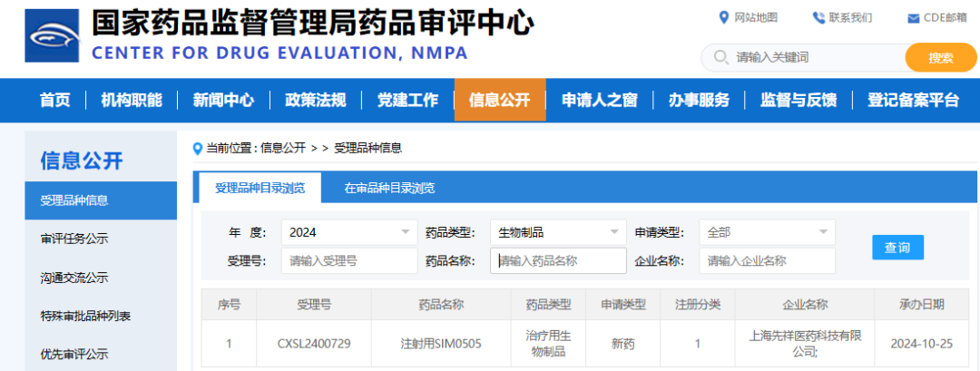The height and width of the screenshot is (371, 980).
Task: Click the 信息公开 breadcrumb link
Action: click(282, 148)
